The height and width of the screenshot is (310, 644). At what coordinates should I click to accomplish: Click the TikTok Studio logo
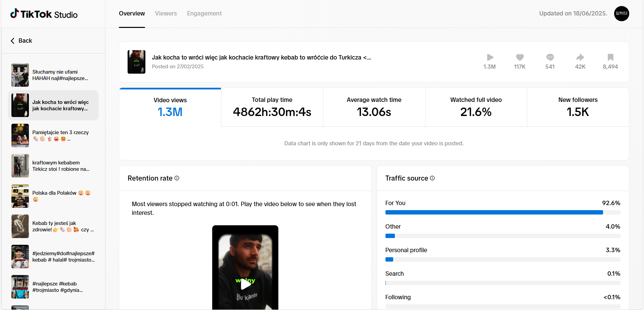tap(44, 14)
